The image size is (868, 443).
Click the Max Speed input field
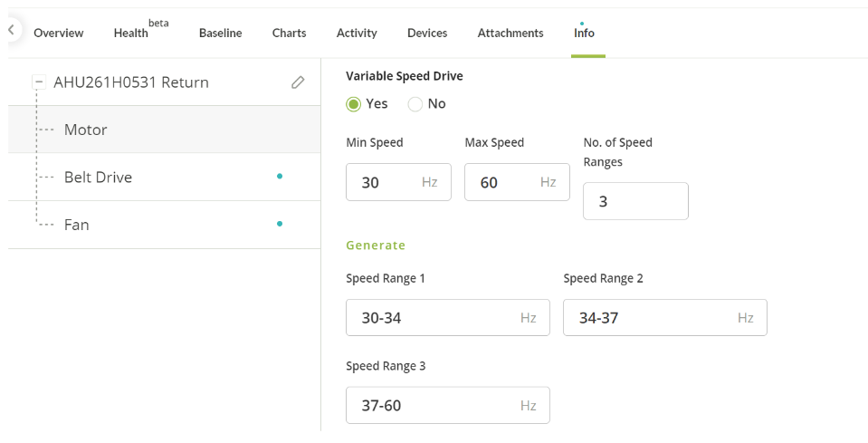point(517,182)
